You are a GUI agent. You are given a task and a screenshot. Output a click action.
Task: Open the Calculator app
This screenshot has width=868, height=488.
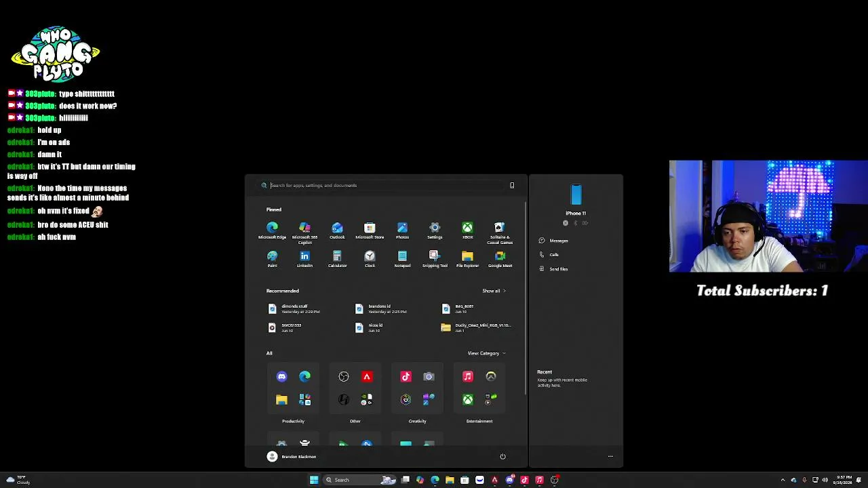[337, 259]
